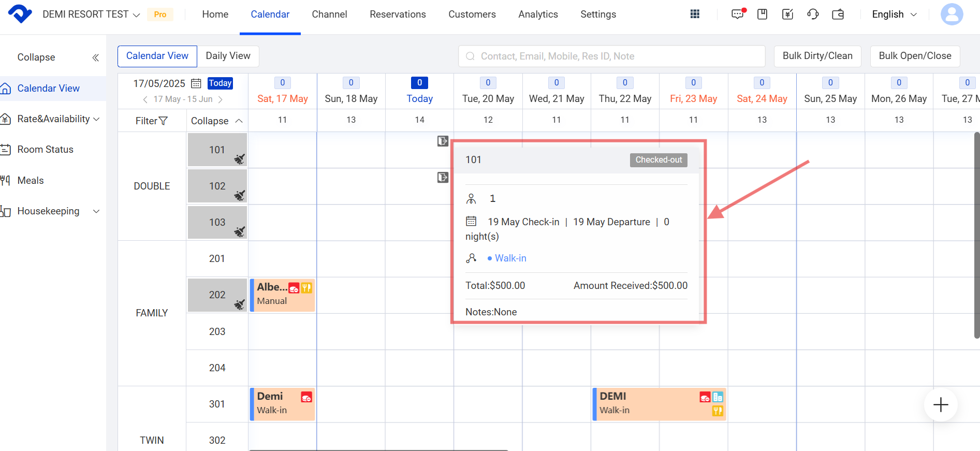This screenshot has width=980, height=451.
Task: Open the wallet icon in header
Action: pyautogui.click(x=838, y=14)
